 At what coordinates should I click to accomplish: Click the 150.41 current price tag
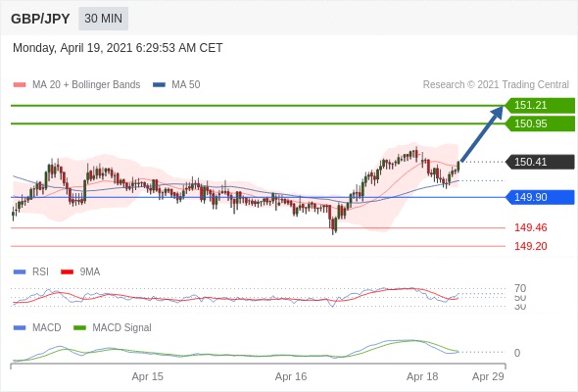(540, 162)
